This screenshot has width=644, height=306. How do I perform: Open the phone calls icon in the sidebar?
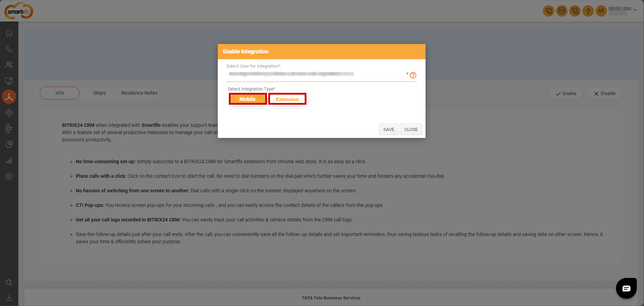pyautogui.click(x=9, y=49)
